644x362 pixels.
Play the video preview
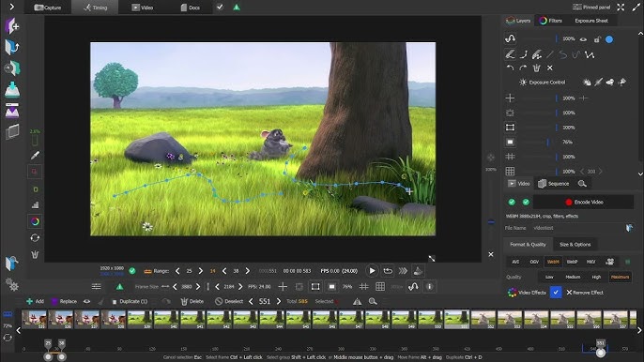(x=372, y=271)
